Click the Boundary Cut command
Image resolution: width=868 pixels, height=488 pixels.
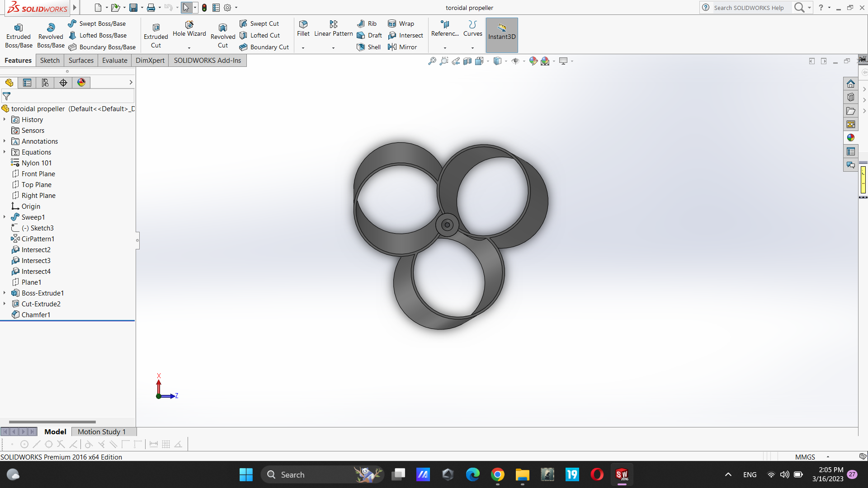tap(264, 47)
